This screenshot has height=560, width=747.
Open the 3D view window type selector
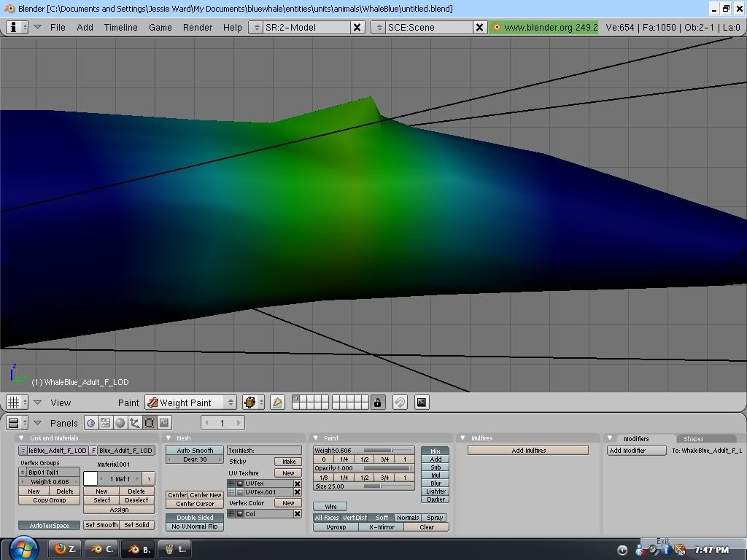click(x=16, y=402)
